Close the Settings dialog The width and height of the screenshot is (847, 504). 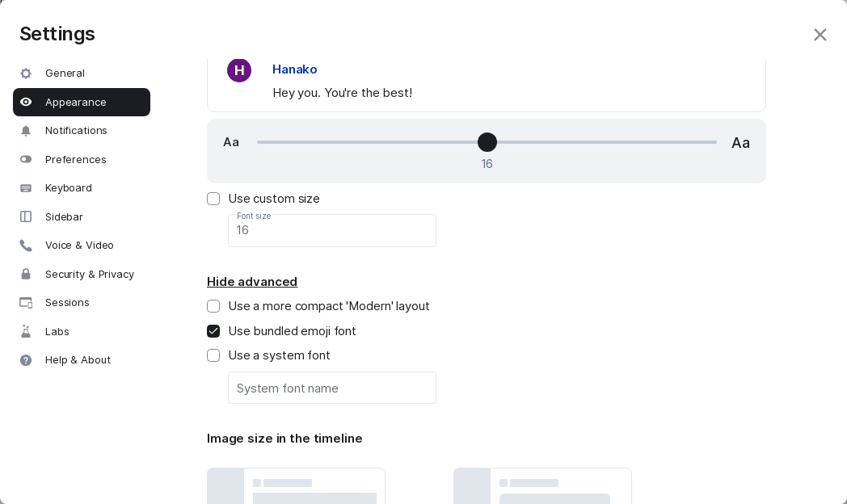pyautogui.click(x=820, y=35)
